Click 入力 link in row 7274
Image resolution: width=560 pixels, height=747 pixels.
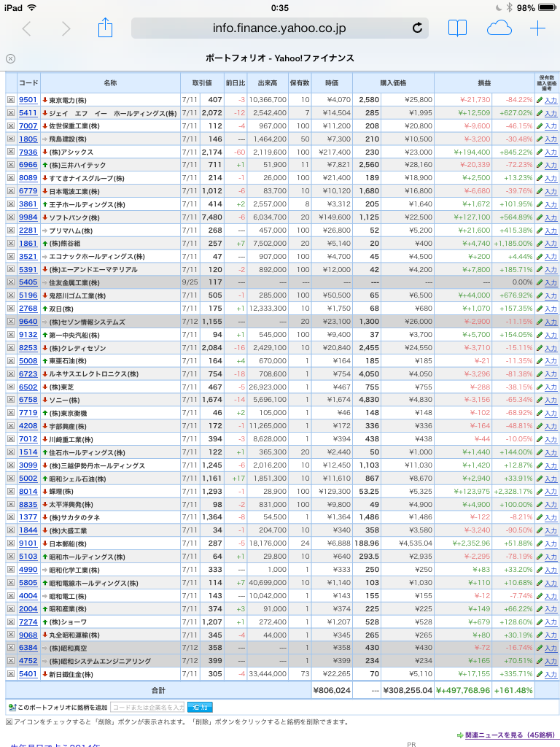[551, 622]
